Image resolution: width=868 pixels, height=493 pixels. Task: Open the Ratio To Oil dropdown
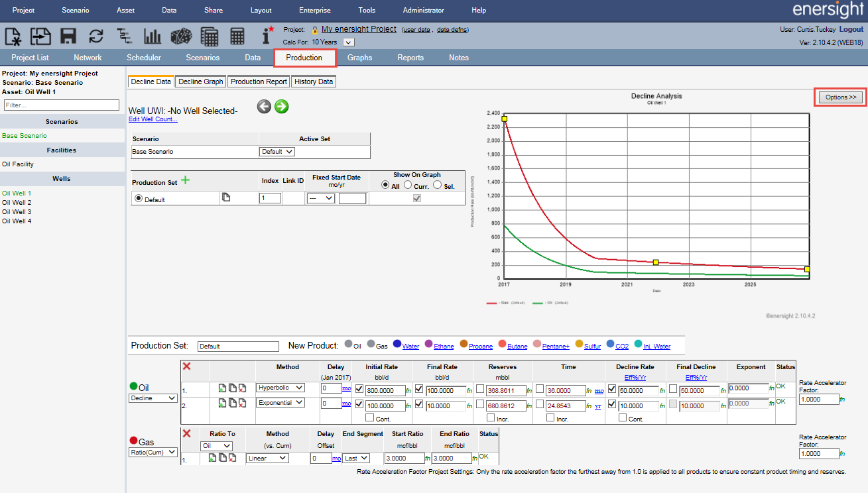(216, 447)
